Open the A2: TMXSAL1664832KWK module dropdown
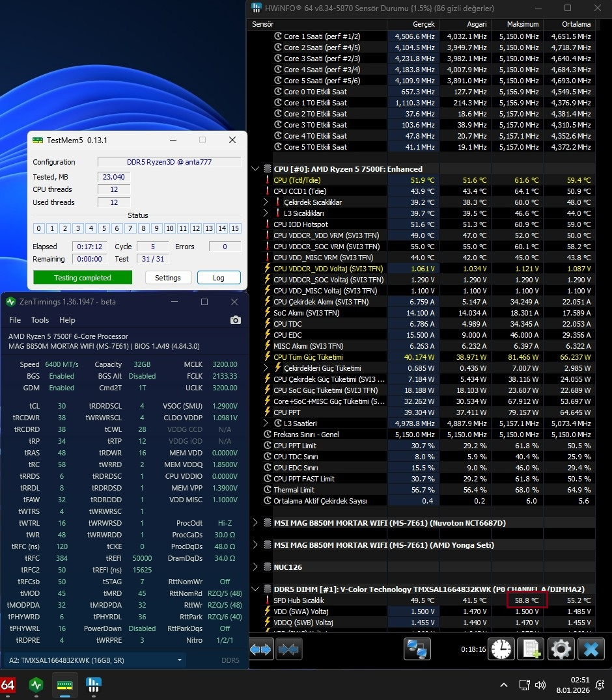 [x=96, y=660]
